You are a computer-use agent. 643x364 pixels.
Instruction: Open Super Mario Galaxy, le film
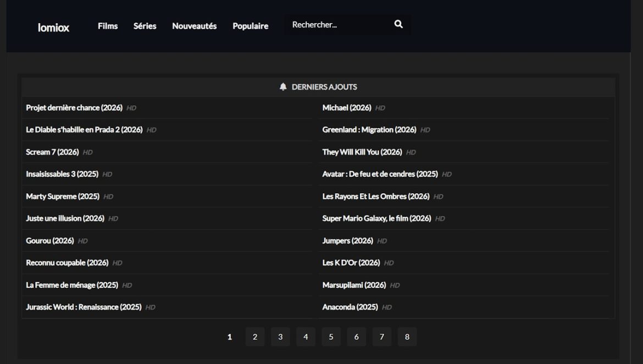pos(376,219)
